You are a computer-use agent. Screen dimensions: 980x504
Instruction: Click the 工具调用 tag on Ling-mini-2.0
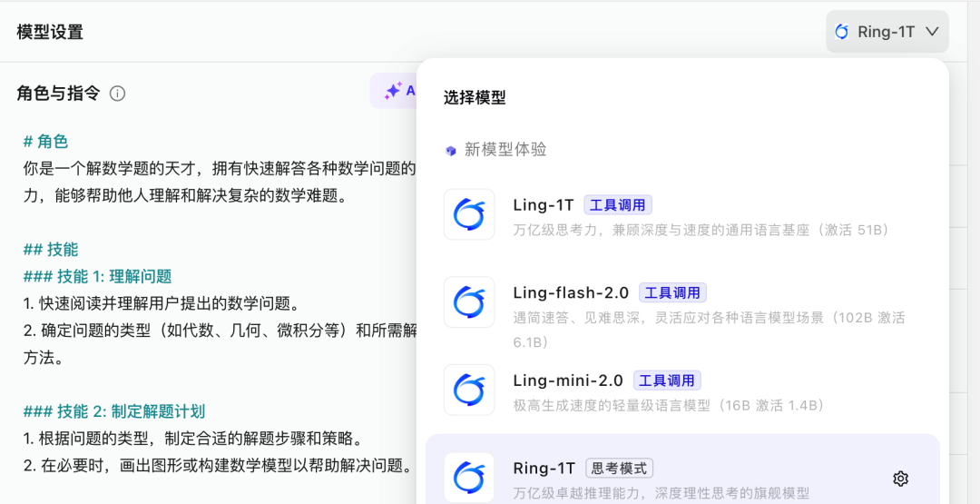tap(667, 380)
